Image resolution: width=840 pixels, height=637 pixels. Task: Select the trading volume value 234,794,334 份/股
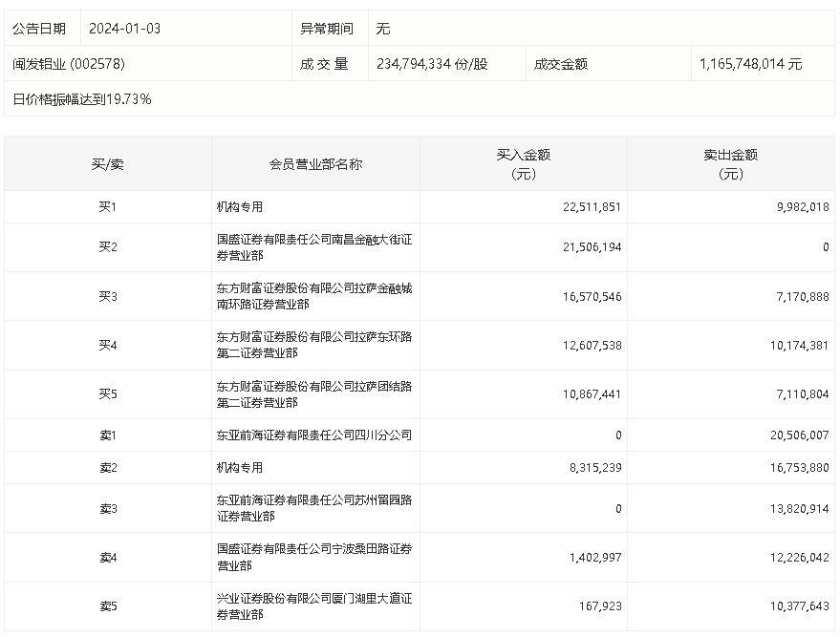pyautogui.click(x=431, y=64)
